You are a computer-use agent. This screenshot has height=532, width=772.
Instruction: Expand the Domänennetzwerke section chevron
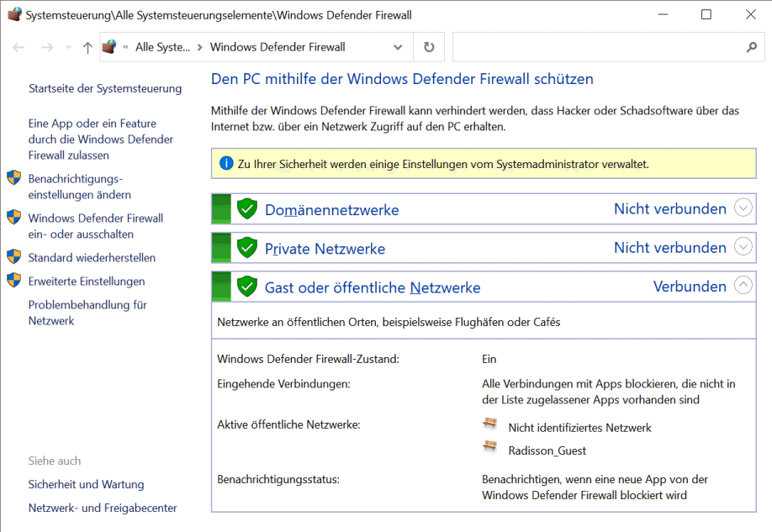coord(743,208)
